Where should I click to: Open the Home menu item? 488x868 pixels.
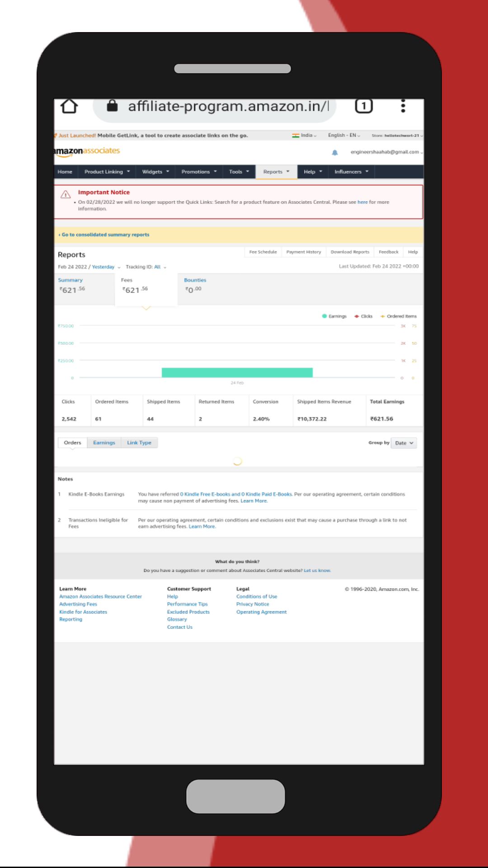65,172
